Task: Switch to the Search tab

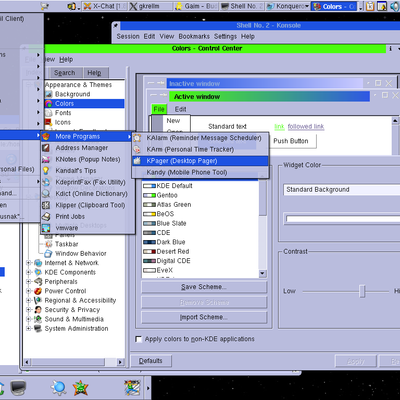Action: (65, 73)
